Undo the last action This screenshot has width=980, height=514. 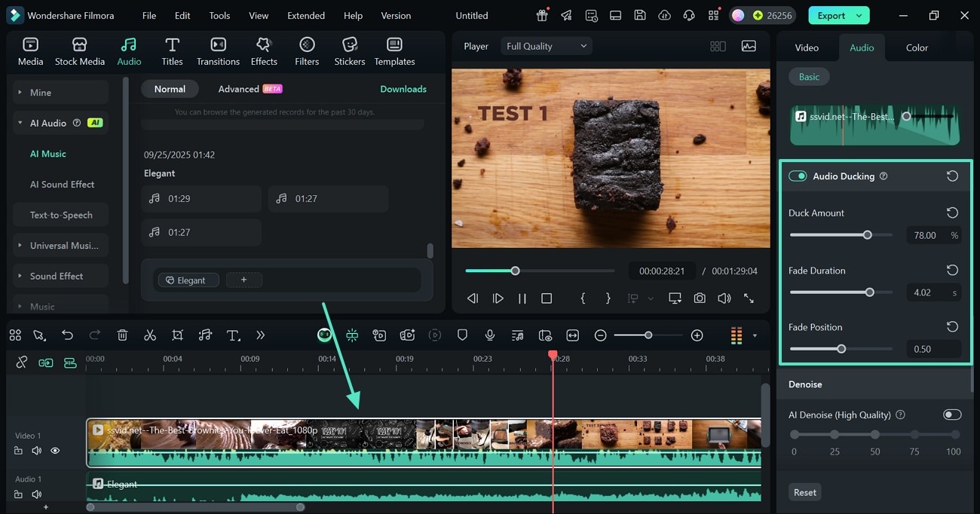coord(68,335)
